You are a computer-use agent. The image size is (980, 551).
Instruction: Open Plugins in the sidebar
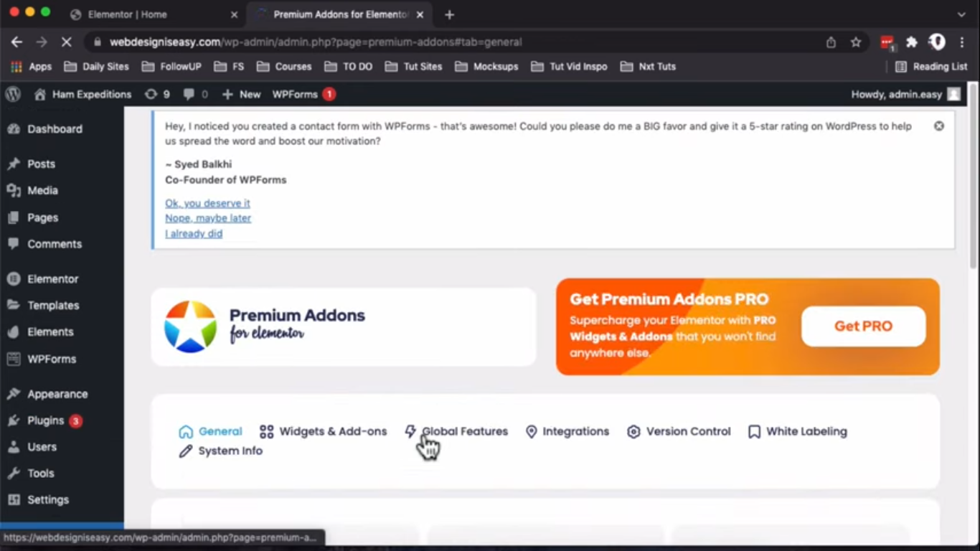pyautogui.click(x=62, y=420)
